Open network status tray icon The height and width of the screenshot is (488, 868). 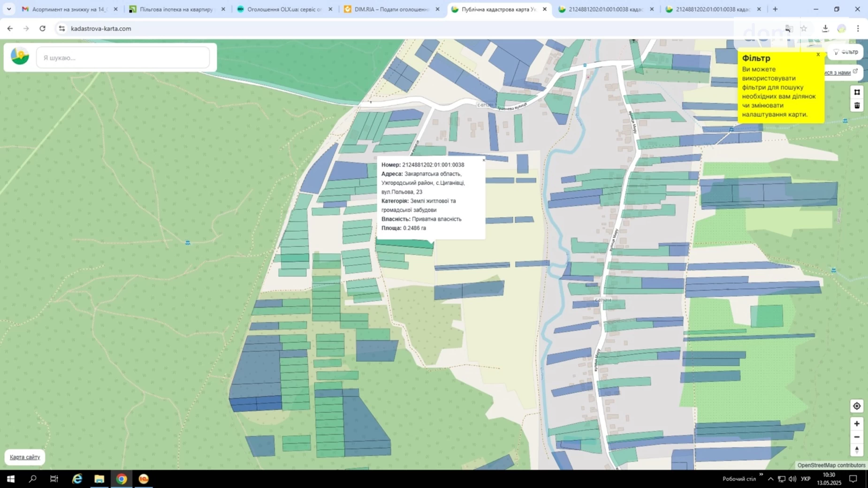[x=781, y=479]
